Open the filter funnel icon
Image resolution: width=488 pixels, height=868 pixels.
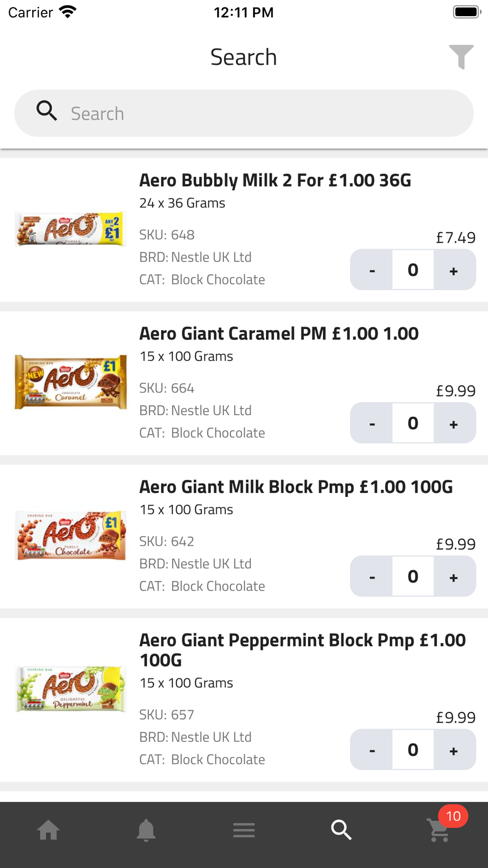[x=461, y=57]
